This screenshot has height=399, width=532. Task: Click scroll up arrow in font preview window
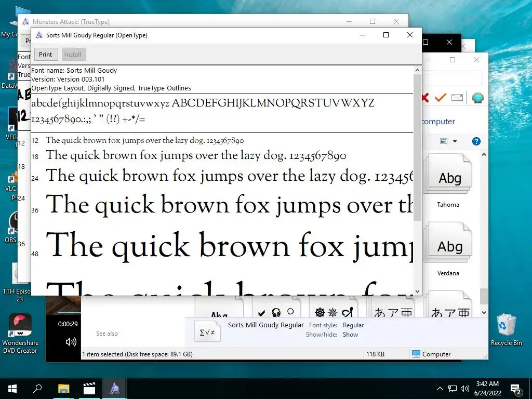pyautogui.click(x=417, y=70)
